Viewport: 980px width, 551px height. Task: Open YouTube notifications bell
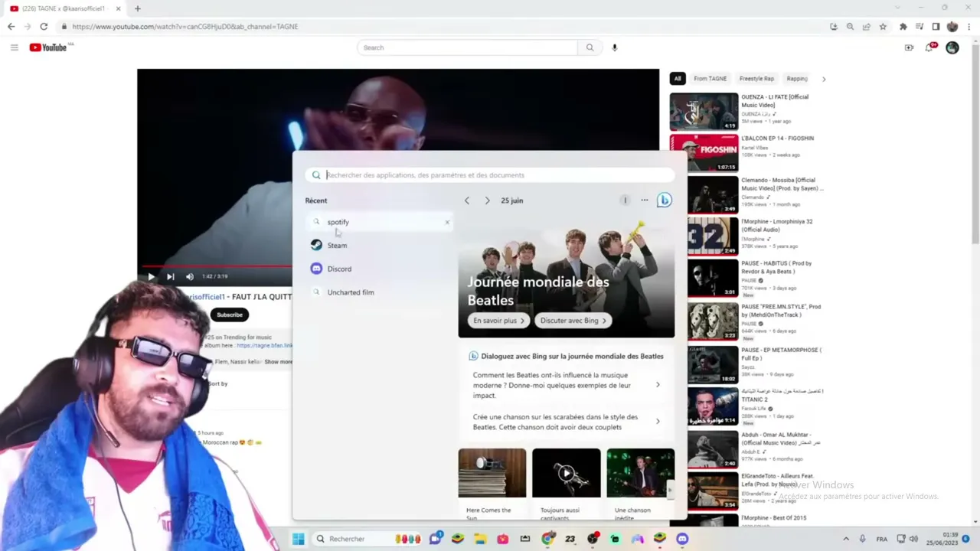(929, 47)
